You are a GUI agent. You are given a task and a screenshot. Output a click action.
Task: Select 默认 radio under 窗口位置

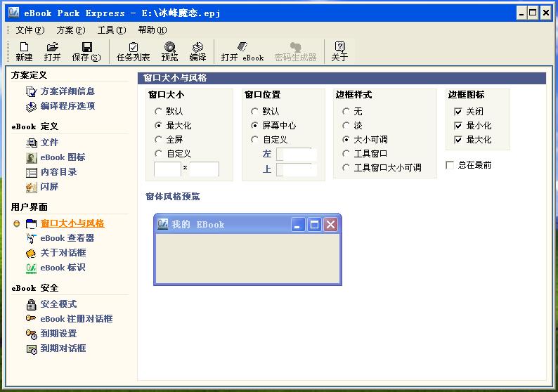click(x=254, y=111)
